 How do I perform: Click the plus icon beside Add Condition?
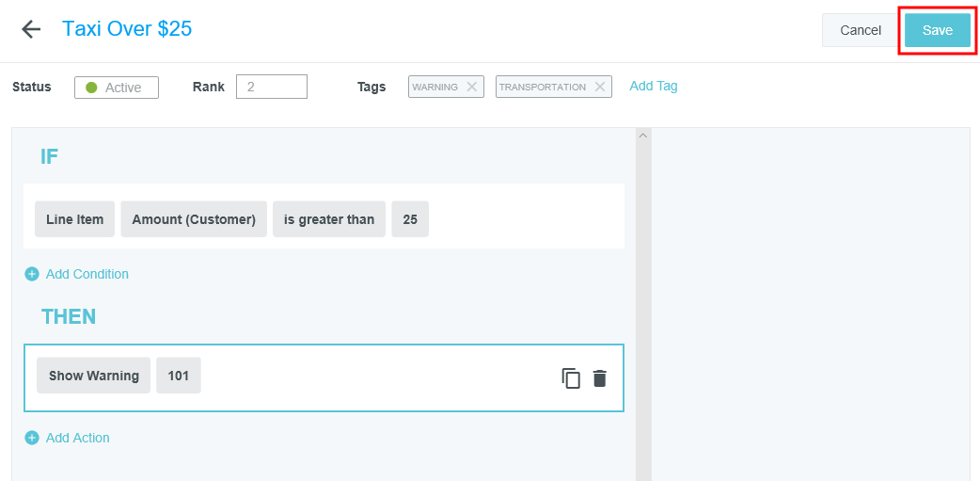coord(32,274)
